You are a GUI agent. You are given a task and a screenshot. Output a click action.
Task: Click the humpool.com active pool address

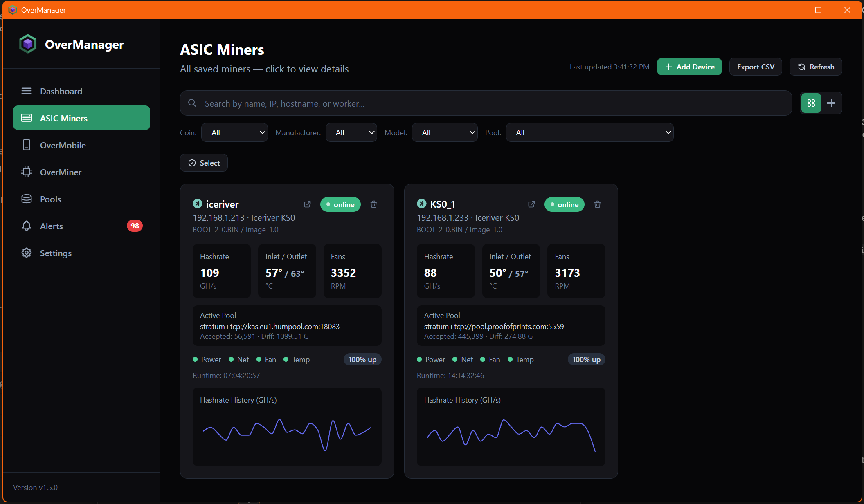[270, 326]
